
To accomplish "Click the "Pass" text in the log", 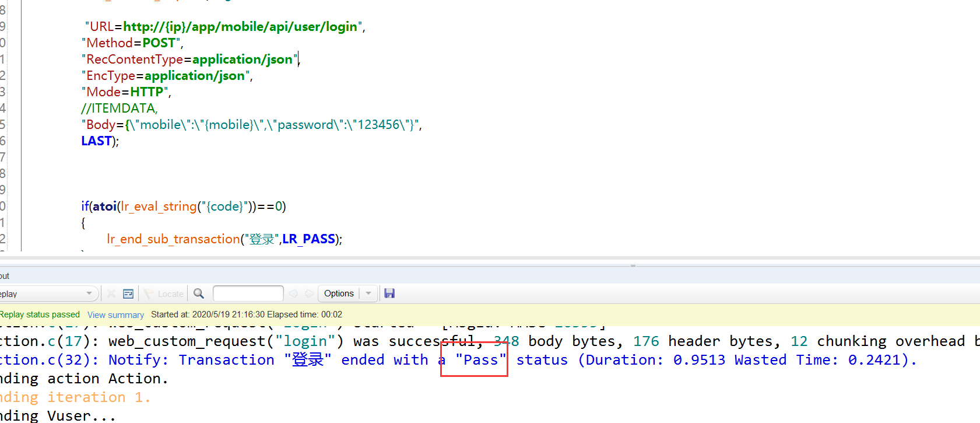I will [x=480, y=360].
